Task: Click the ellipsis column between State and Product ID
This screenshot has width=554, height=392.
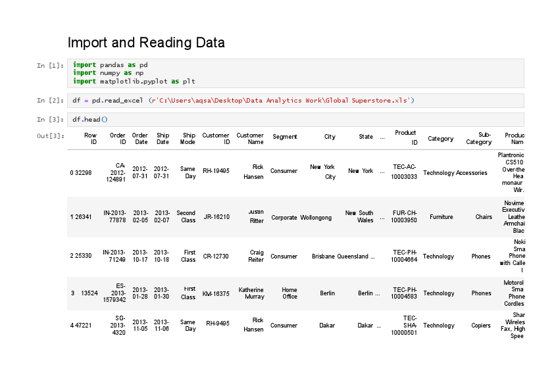Action: coord(383,138)
